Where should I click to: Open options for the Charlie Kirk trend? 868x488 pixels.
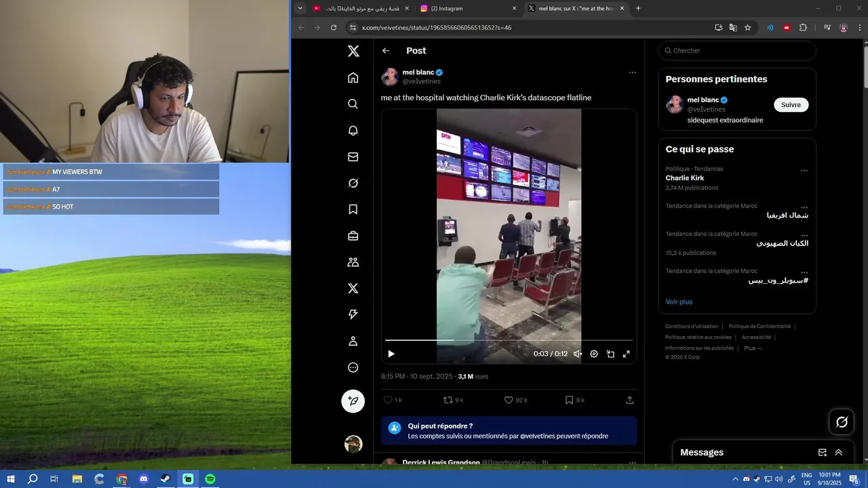[x=804, y=171]
